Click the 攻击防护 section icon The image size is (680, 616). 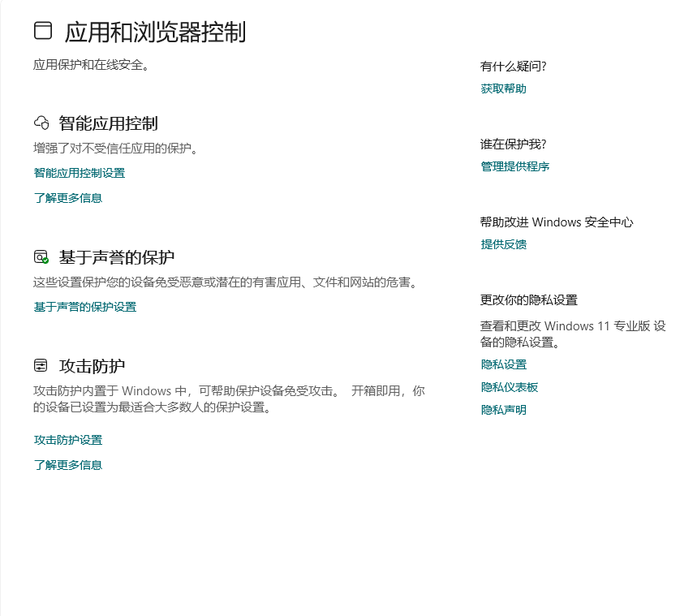point(39,365)
